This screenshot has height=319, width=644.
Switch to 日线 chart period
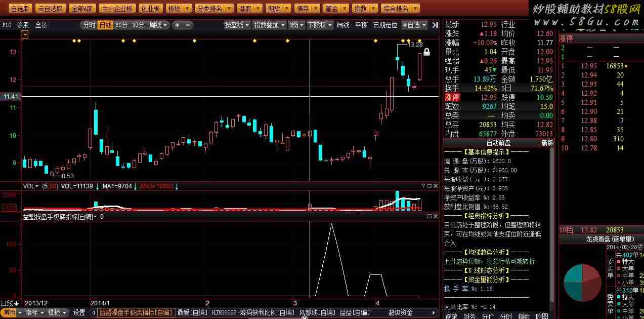pyautogui.click(x=105, y=25)
